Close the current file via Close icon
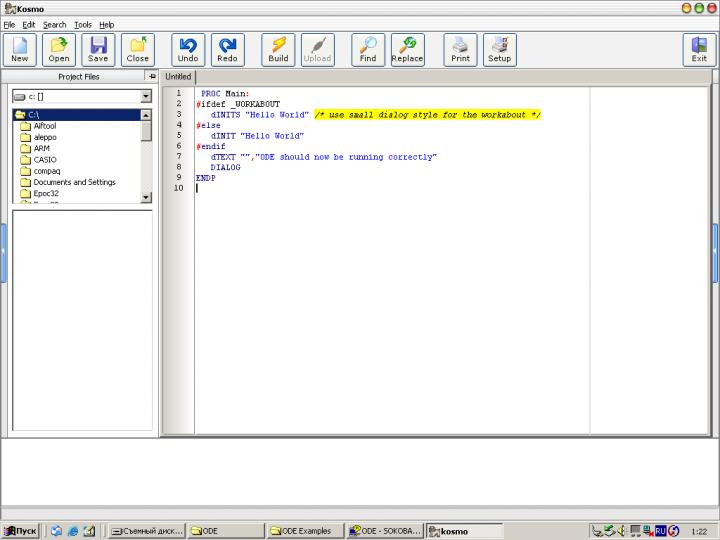Screen dimensions: 720x540 point(138,49)
